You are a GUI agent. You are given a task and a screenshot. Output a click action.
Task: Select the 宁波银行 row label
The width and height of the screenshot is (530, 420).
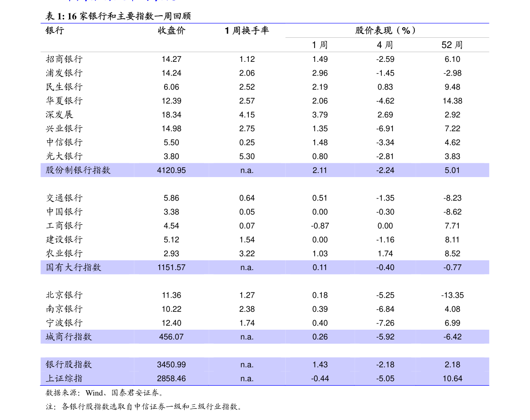[64, 323]
